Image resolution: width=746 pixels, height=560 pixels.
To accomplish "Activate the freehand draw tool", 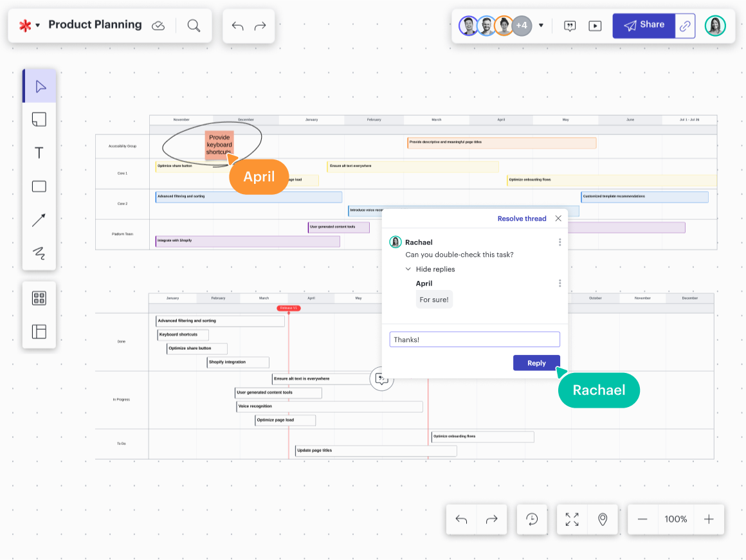I will click(x=39, y=253).
